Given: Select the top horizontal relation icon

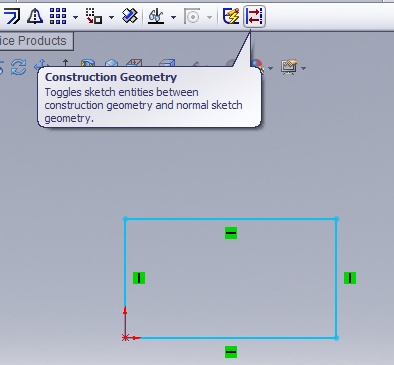Looking at the screenshot, I should click(231, 233).
